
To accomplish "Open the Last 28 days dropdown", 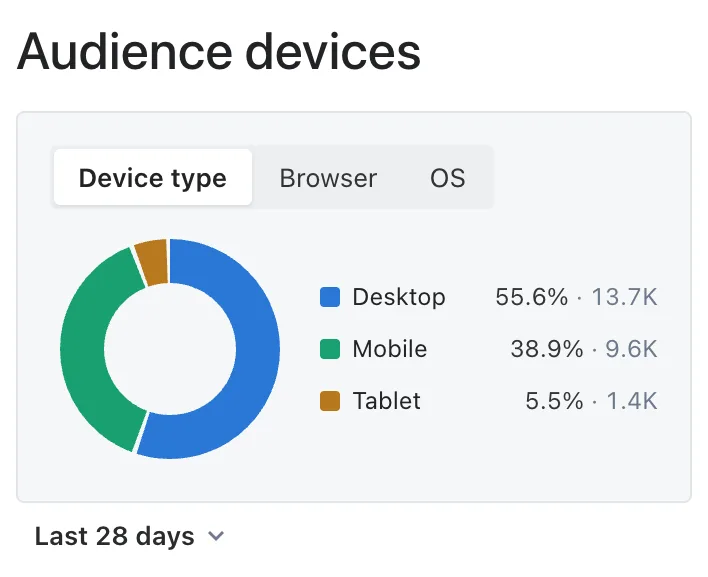I will point(130,536).
